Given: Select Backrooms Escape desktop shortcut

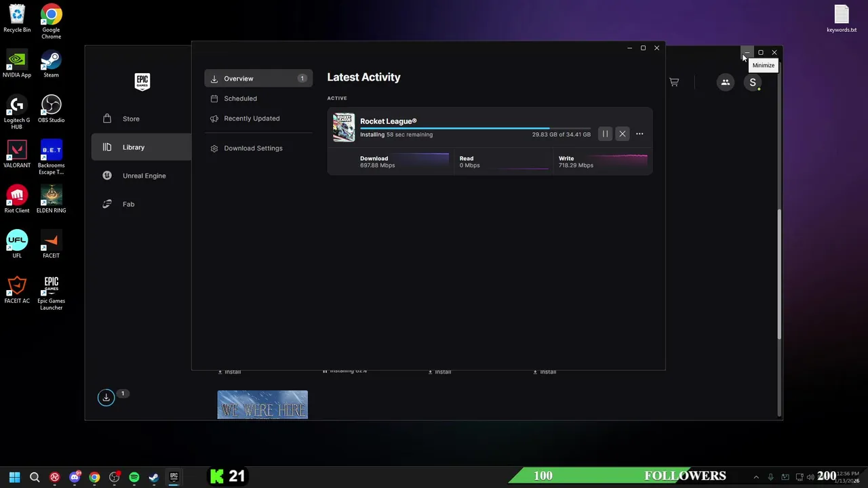Looking at the screenshot, I should click(51, 158).
